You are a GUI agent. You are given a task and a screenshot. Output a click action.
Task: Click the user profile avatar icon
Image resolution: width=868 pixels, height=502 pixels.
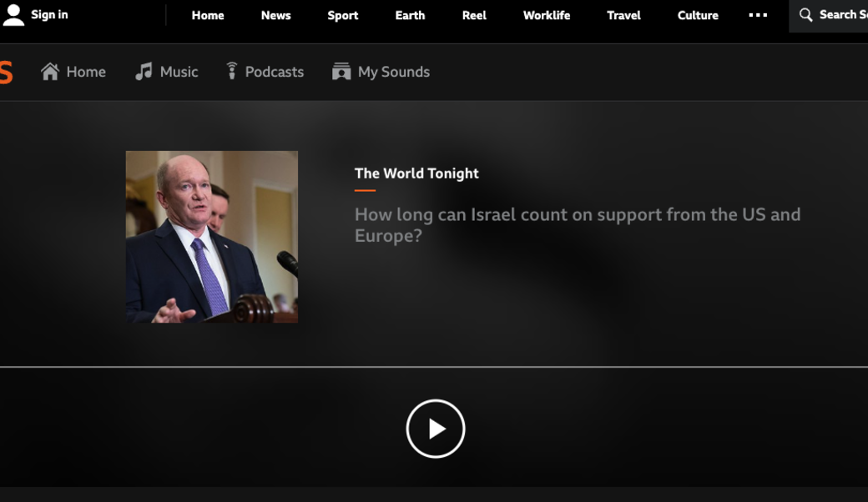point(13,14)
